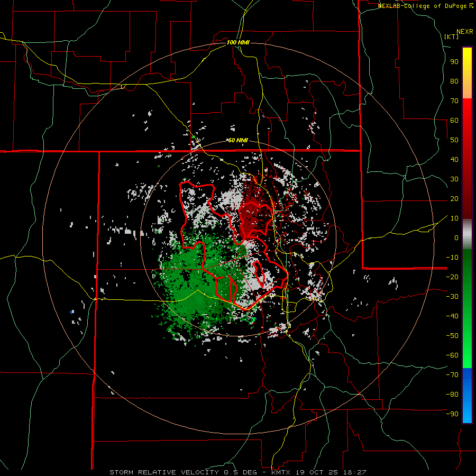Click the -80 knot scale label

pos(452,395)
